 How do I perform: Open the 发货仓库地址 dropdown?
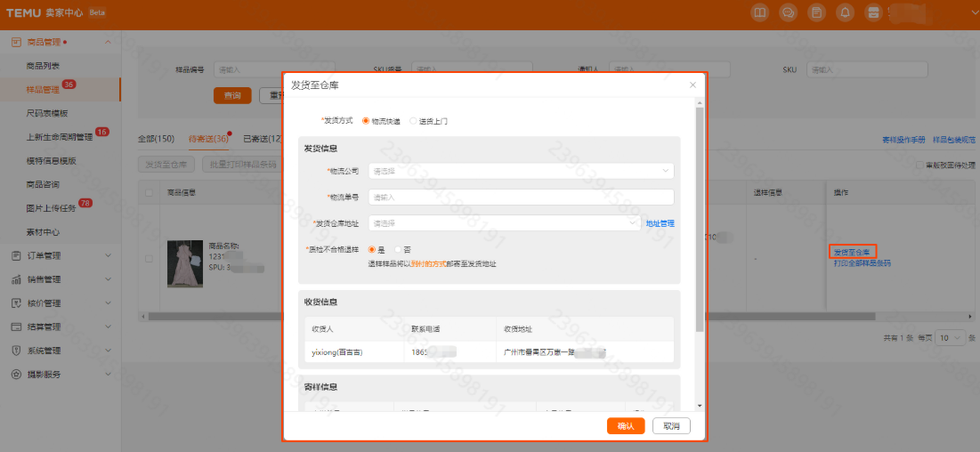(x=505, y=223)
